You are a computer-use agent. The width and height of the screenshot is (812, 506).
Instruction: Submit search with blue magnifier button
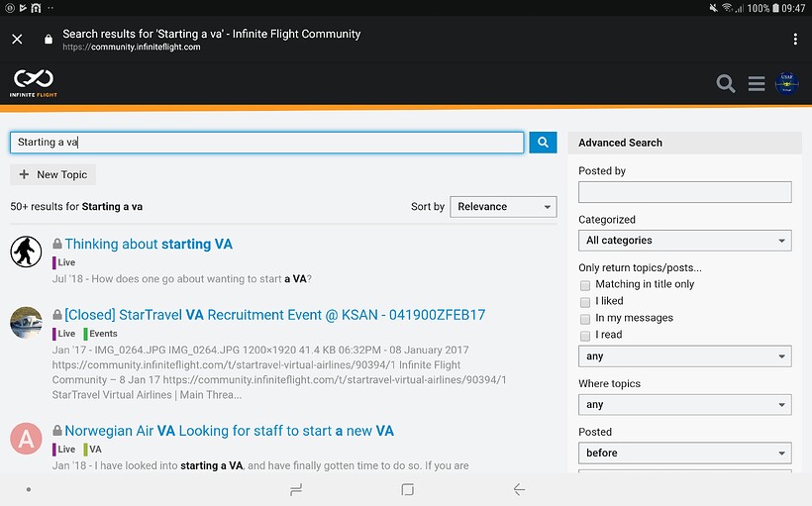[x=543, y=143]
